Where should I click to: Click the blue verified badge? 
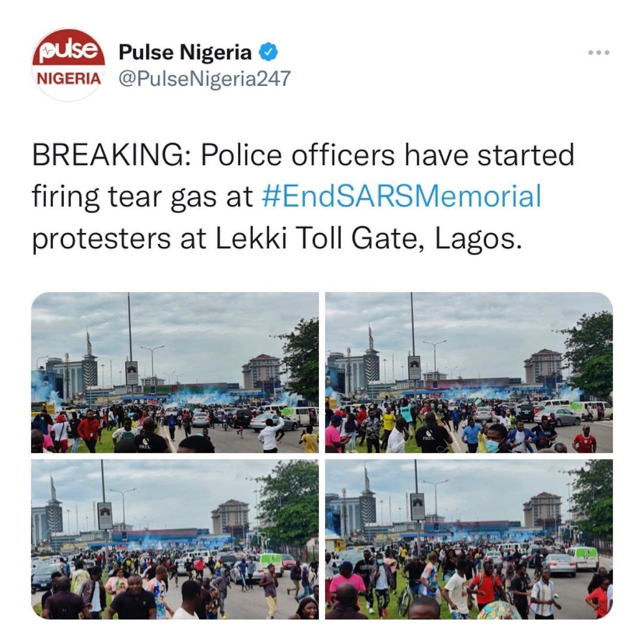[268, 52]
